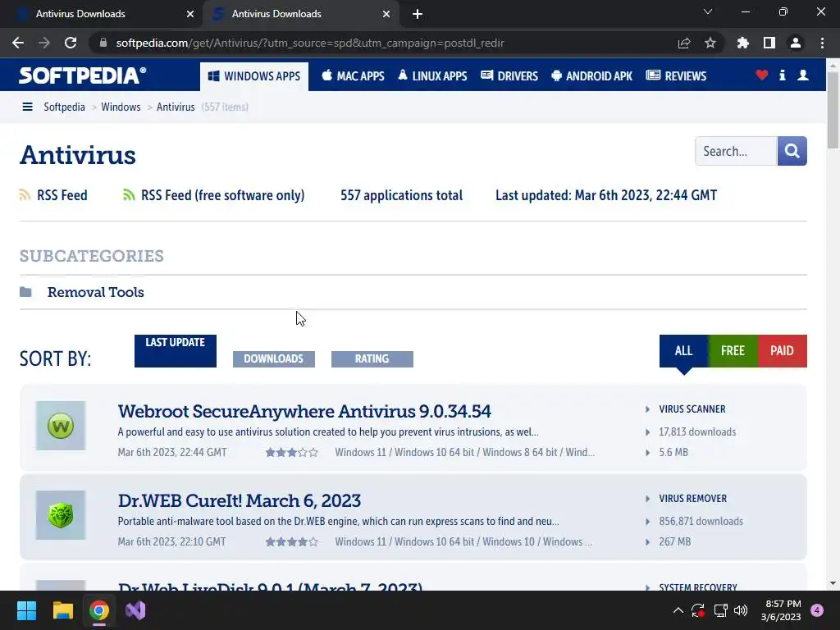Click the Webroot SecureAnywhere app icon

click(61, 426)
